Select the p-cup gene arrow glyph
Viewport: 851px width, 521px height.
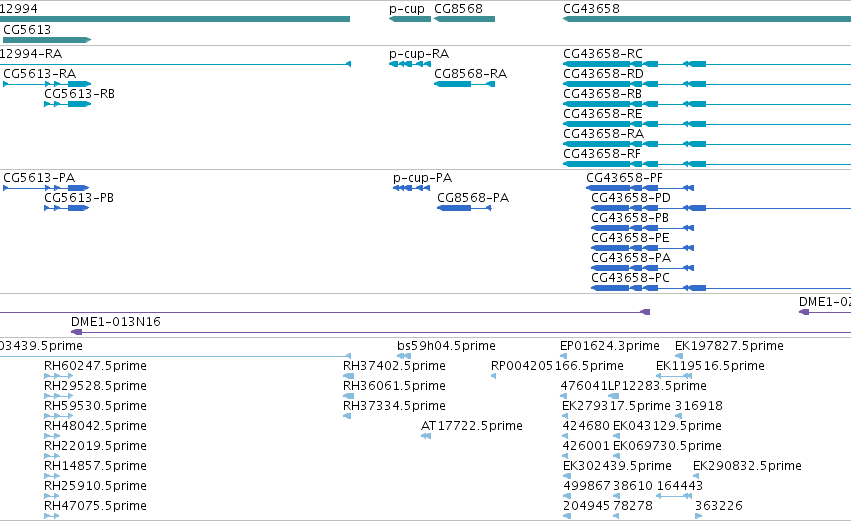(410, 19)
